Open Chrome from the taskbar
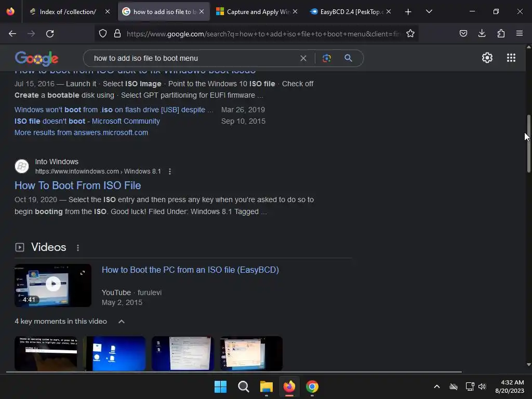This screenshot has width=532, height=399. 312,387
